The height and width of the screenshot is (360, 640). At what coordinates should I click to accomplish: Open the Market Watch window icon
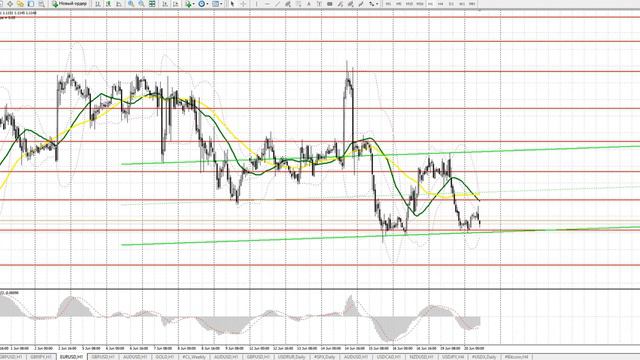tap(1, 4)
